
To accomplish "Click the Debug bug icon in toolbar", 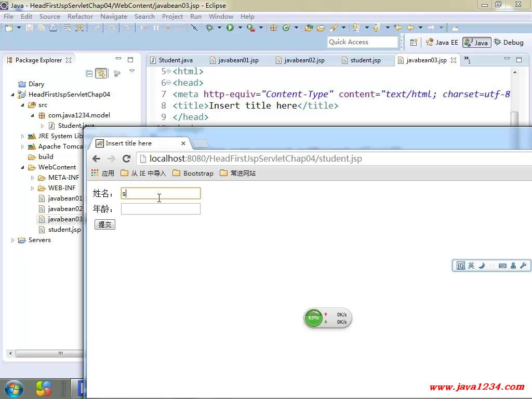I will pos(210,28).
